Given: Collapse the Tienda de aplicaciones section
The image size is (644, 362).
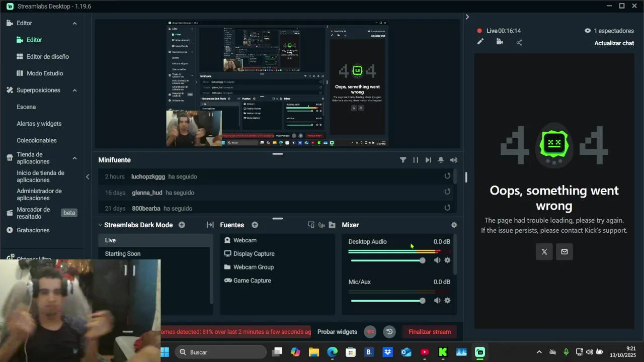Looking at the screenshot, I should click(74, 158).
